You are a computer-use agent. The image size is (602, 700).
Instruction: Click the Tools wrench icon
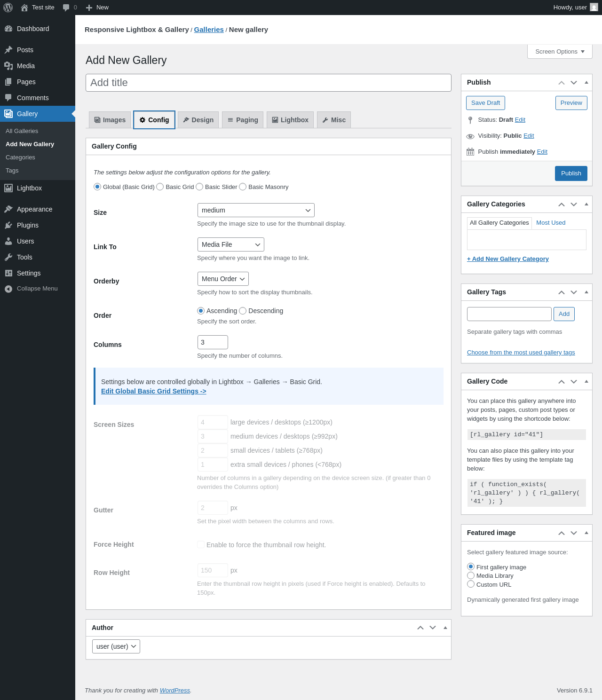pos(8,257)
